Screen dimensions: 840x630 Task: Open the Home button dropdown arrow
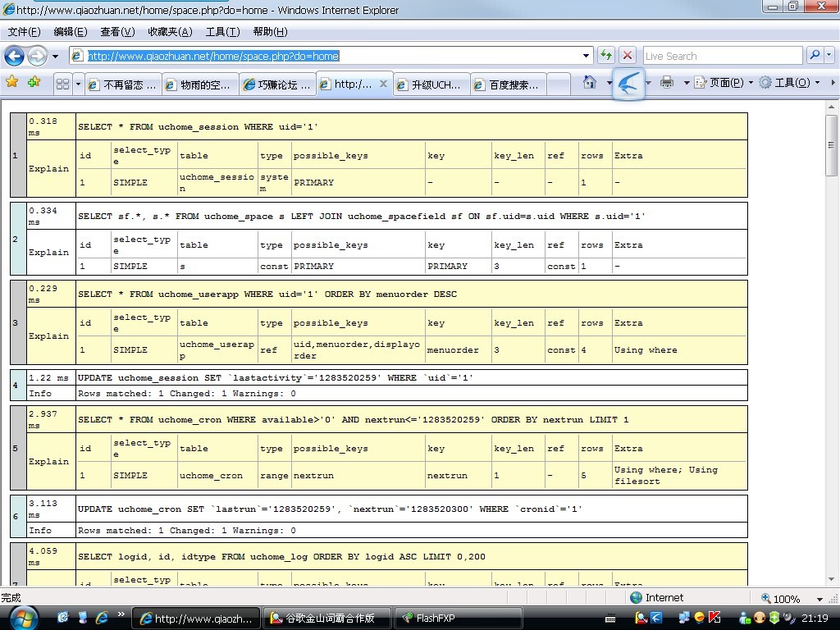pyautogui.click(x=609, y=83)
